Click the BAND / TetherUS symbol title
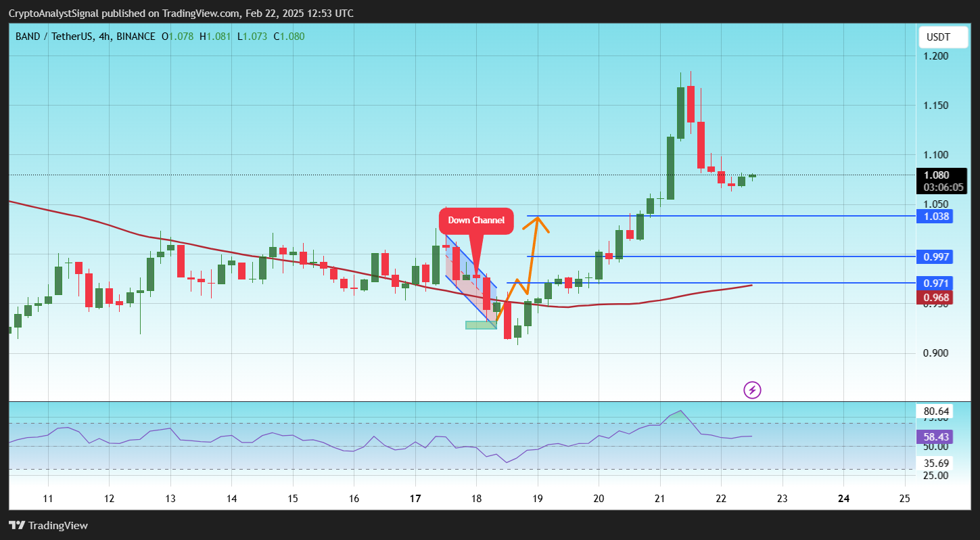Viewport: 980px width, 540px height. (x=54, y=37)
